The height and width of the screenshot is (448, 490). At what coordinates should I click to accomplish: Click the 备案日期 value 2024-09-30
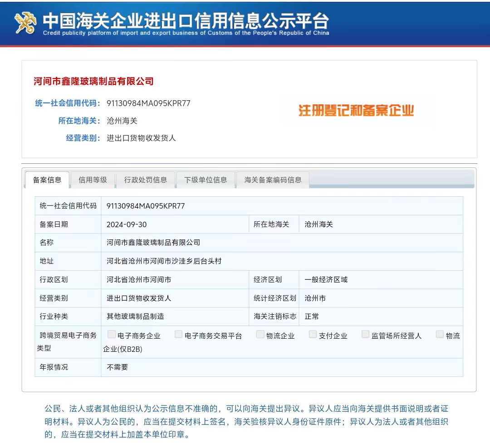click(x=127, y=224)
